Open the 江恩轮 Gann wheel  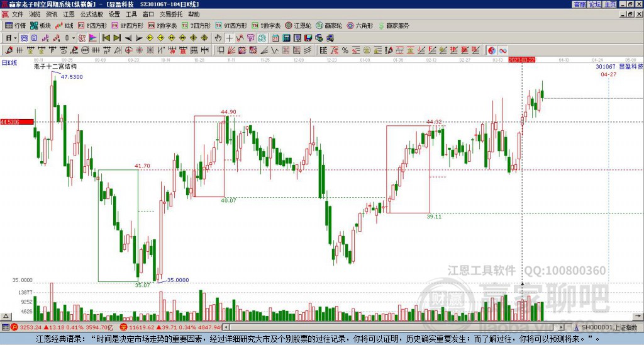click(298, 25)
